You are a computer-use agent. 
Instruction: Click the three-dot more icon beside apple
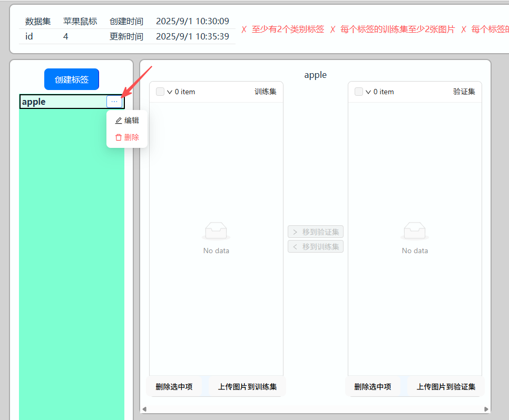coord(114,102)
